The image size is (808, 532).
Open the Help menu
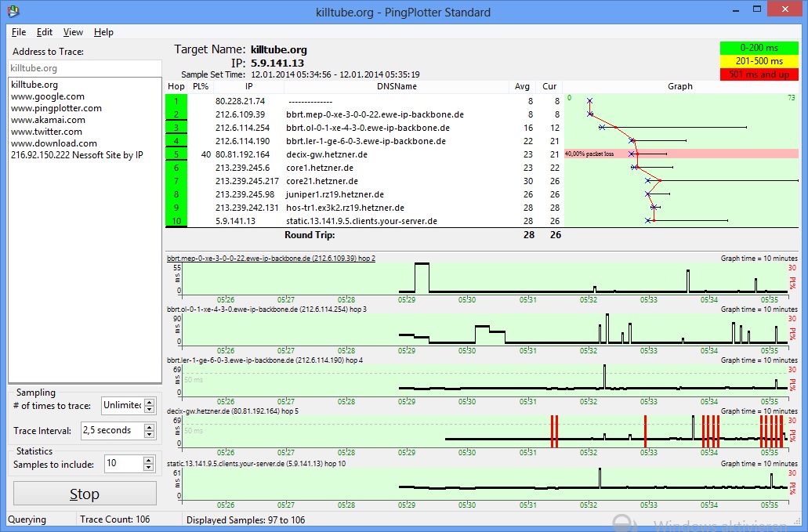(x=103, y=32)
